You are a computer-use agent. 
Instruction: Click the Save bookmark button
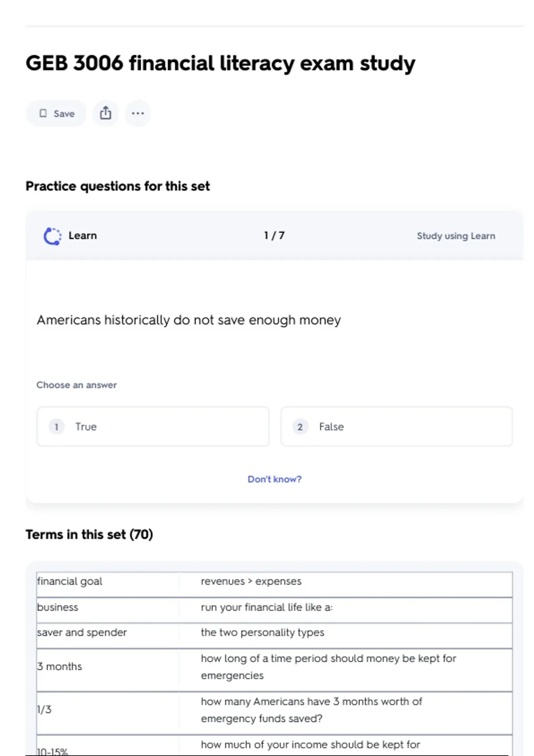tap(56, 113)
